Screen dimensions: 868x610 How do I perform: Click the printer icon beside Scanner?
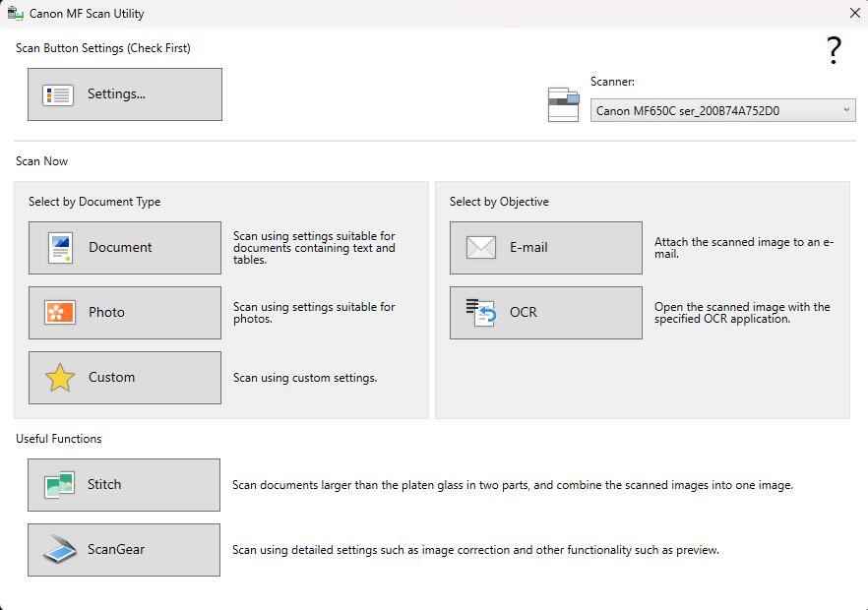coord(563,104)
